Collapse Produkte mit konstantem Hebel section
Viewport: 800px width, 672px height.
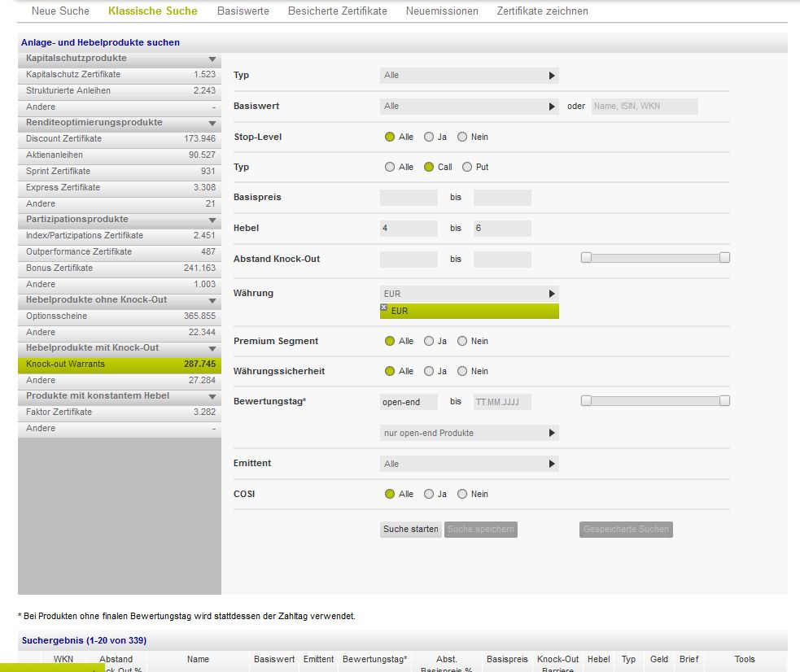click(x=212, y=397)
